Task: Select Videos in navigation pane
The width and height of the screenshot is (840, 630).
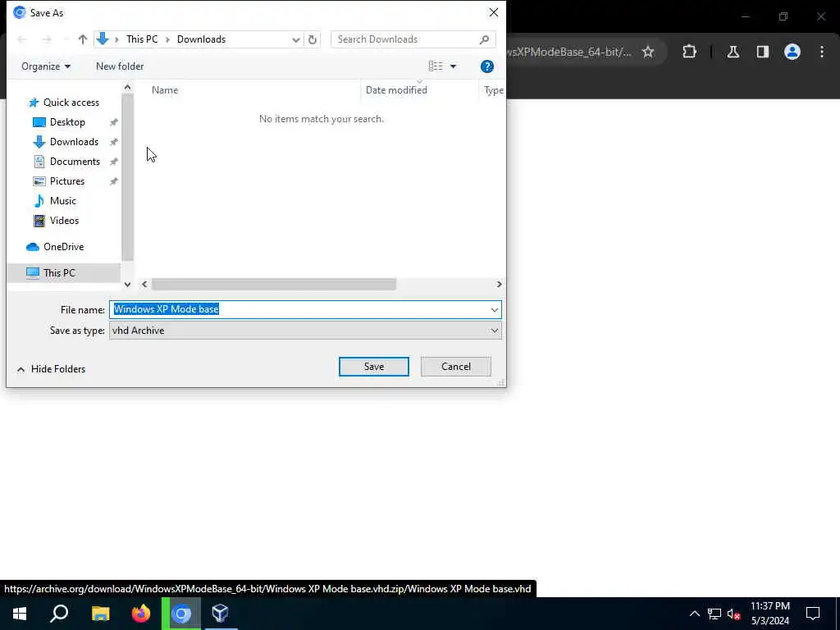Action: (x=64, y=221)
